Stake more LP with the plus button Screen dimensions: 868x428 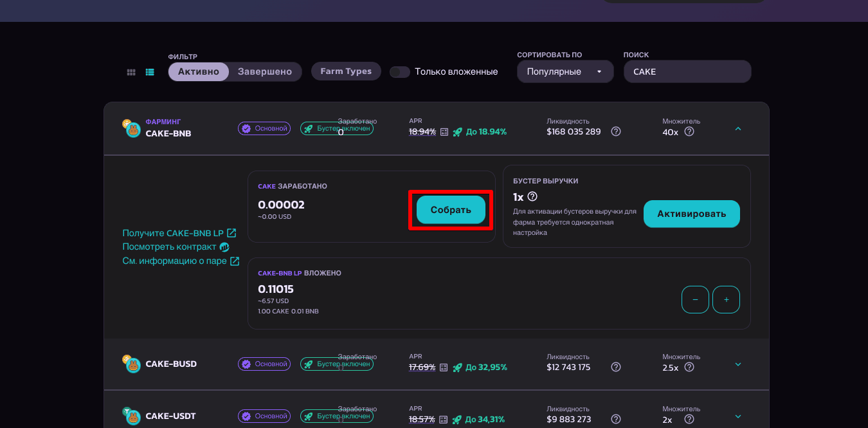tap(727, 299)
